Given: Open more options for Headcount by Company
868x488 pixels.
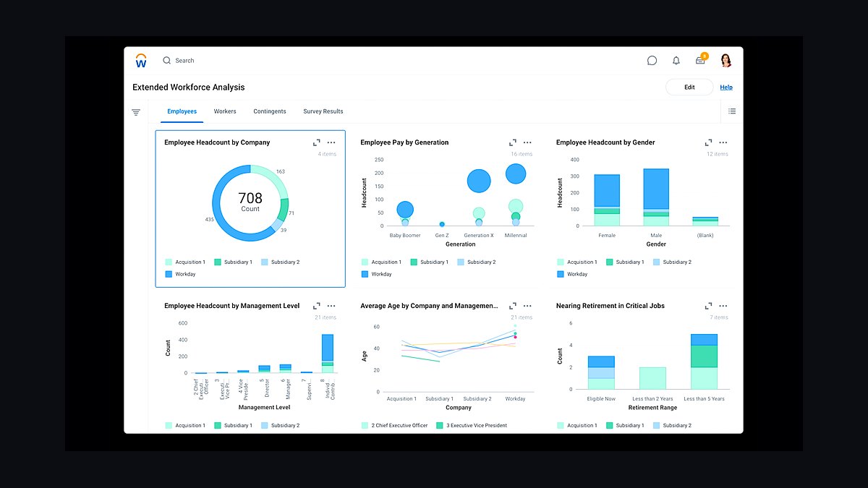Looking at the screenshot, I should [x=331, y=142].
